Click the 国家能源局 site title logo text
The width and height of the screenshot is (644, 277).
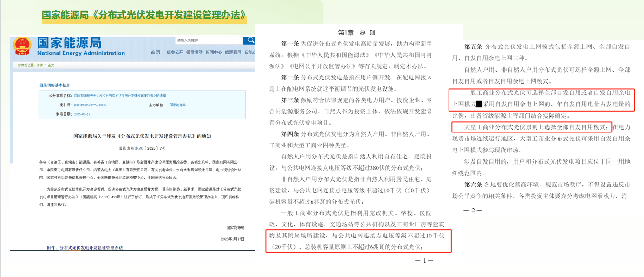(69, 43)
